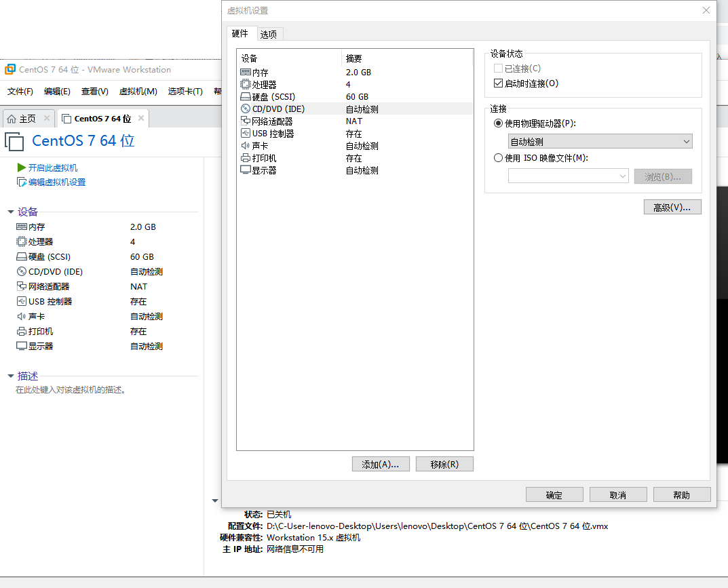Viewport: 728px width, 588px height.
Task: Click the memory icon in dialog device list
Action: click(x=246, y=72)
